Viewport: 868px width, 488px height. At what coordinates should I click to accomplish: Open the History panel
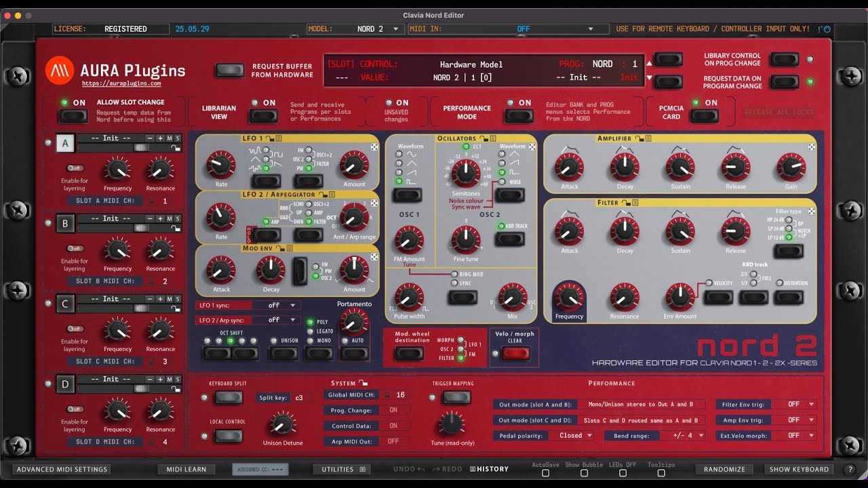pyautogui.click(x=488, y=469)
